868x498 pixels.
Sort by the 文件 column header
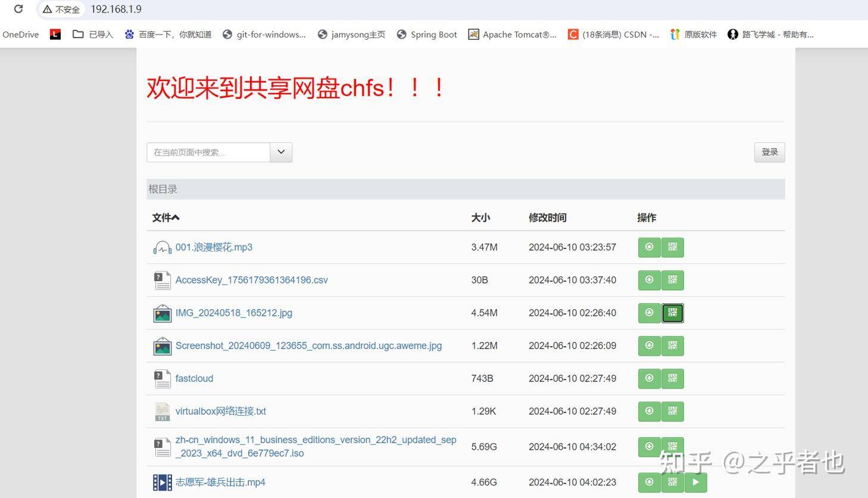point(166,217)
